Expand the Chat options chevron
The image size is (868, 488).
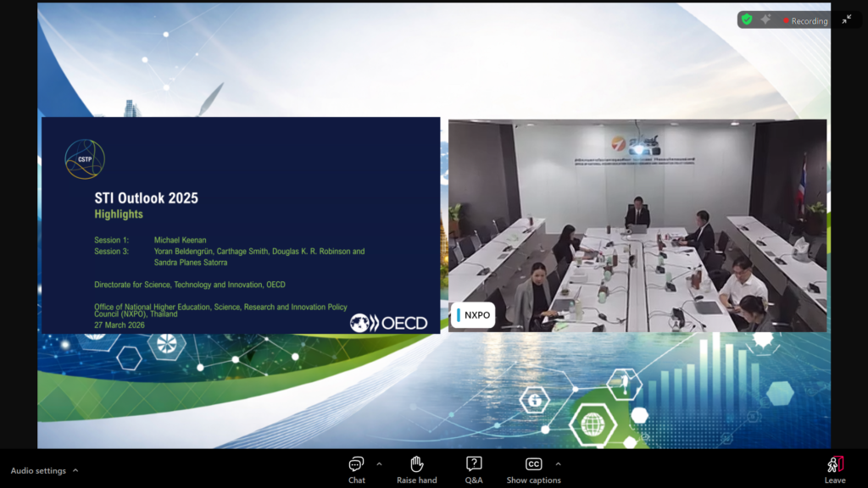tap(379, 463)
